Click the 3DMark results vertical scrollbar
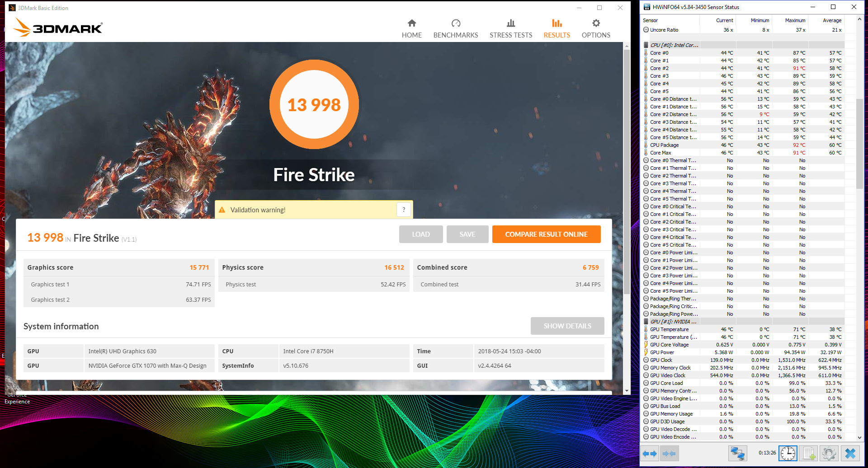Image resolution: width=868 pixels, height=468 pixels. click(x=627, y=172)
